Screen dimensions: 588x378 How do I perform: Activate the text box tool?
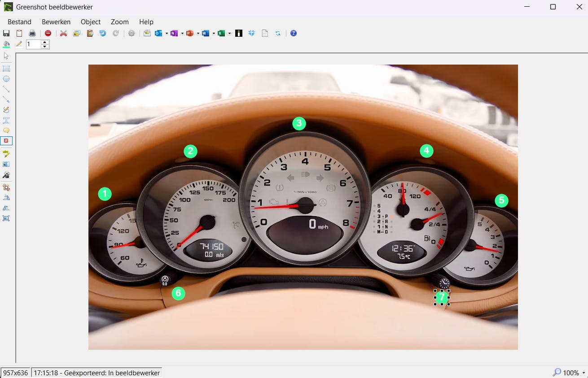pyautogui.click(x=6, y=120)
